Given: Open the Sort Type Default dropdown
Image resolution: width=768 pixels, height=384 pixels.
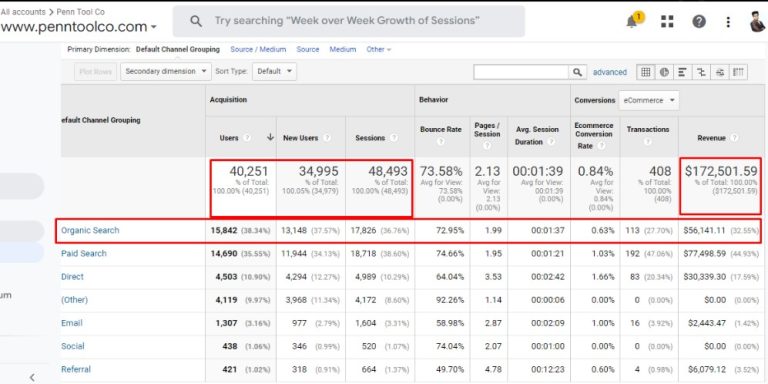Looking at the screenshot, I should (x=274, y=72).
